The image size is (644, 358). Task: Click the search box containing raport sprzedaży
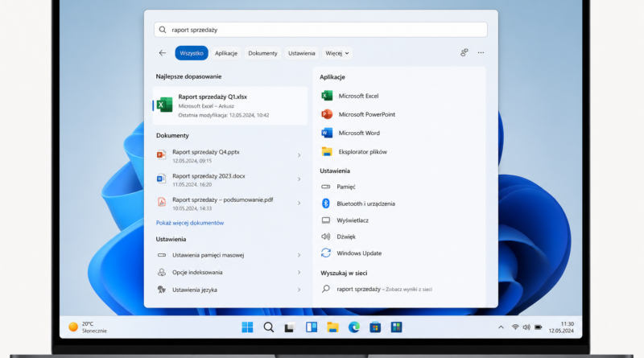320,30
